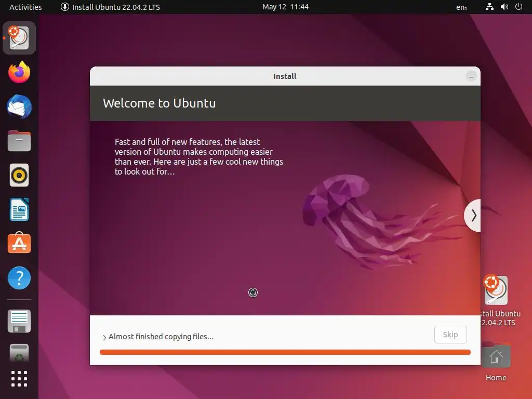Open the power menu icon
Viewport: 532px width, 399px height.
519,7
